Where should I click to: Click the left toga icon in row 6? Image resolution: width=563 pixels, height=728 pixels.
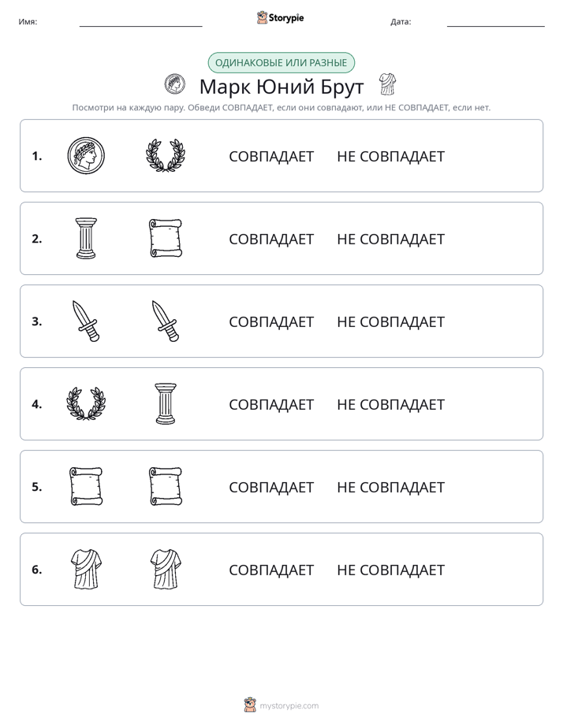(86, 569)
